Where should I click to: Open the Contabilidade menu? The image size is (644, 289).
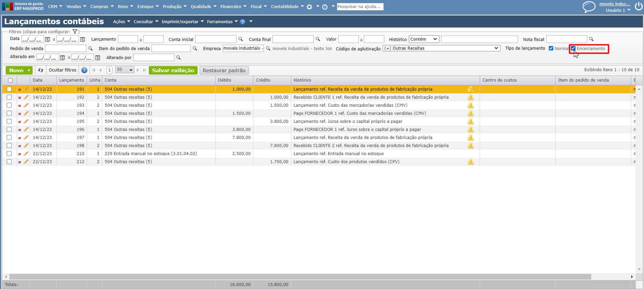[x=288, y=7]
